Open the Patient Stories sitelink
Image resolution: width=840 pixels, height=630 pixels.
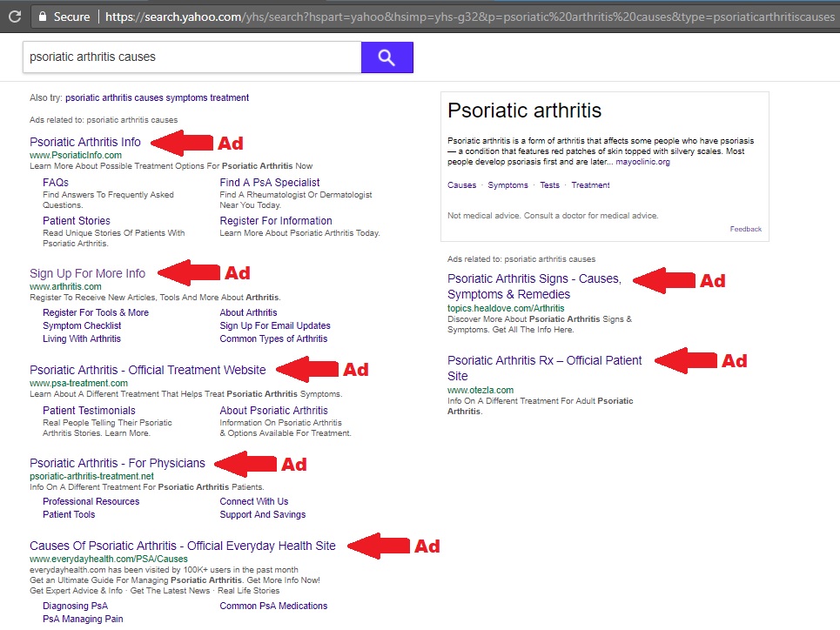(77, 221)
